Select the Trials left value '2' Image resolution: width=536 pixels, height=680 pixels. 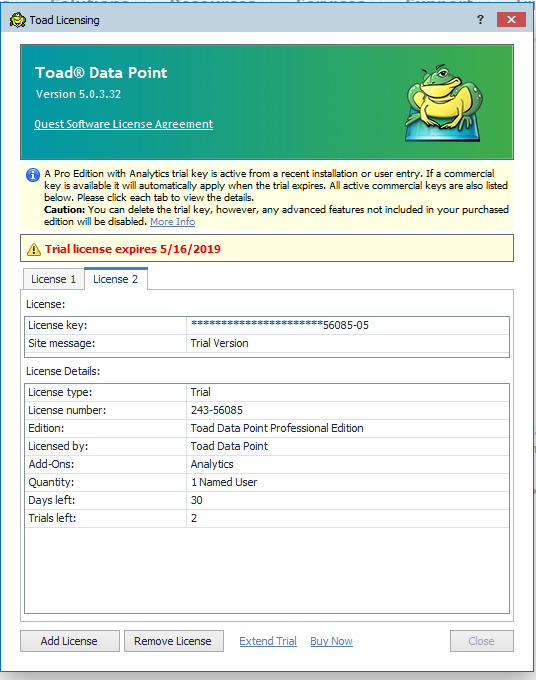(x=194, y=518)
